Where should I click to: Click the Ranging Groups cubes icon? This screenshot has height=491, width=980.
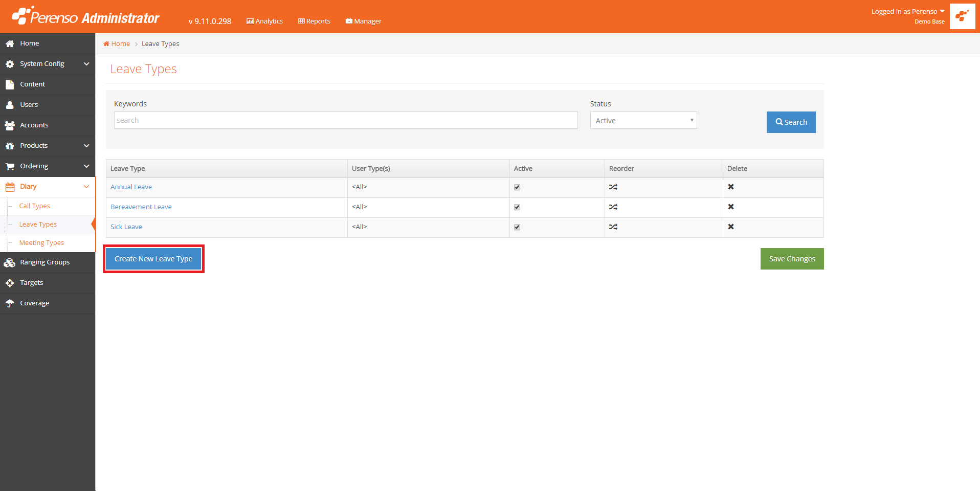tap(10, 262)
